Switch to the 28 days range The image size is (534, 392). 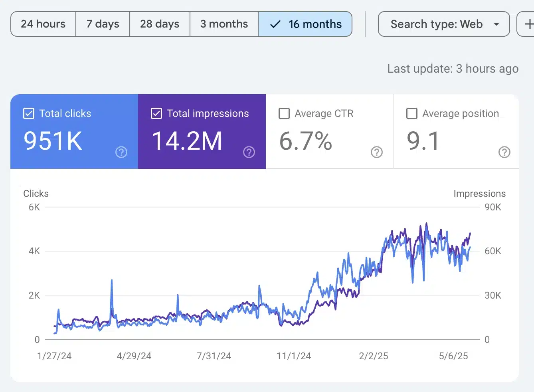160,24
